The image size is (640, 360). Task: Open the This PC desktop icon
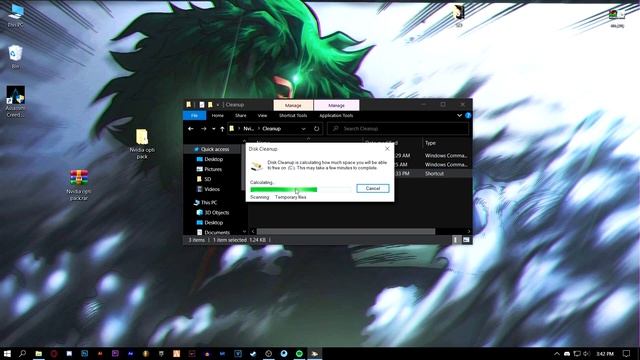click(16, 16)
